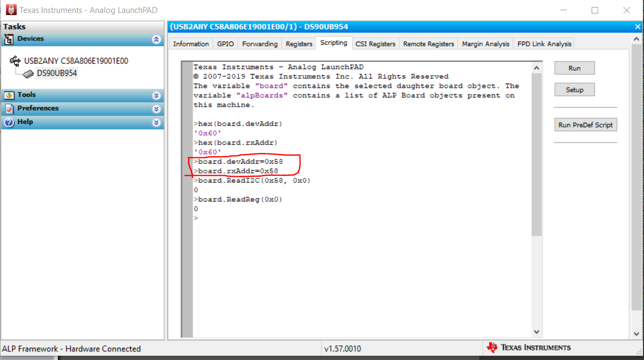The width and height of the screenshot is (644, 360).
Task: Click the Run PreDef Script button
Action: (x=585, y=124)
